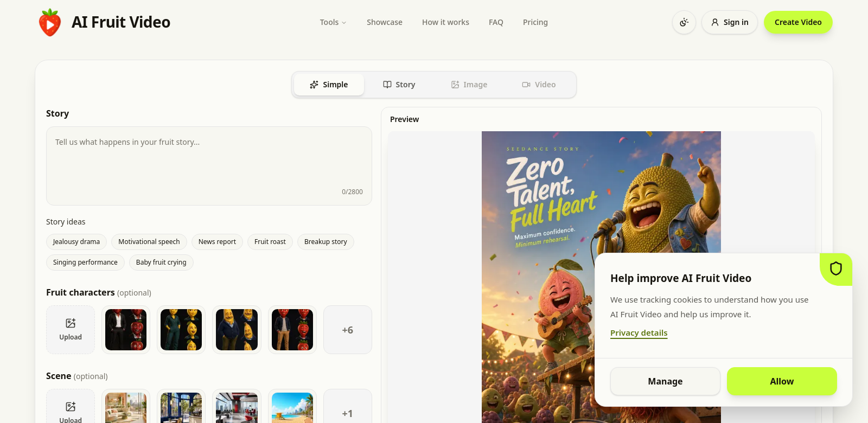Click the strawberry play logo icon
Screen dimensions: 868x423
tap(50, 22)
